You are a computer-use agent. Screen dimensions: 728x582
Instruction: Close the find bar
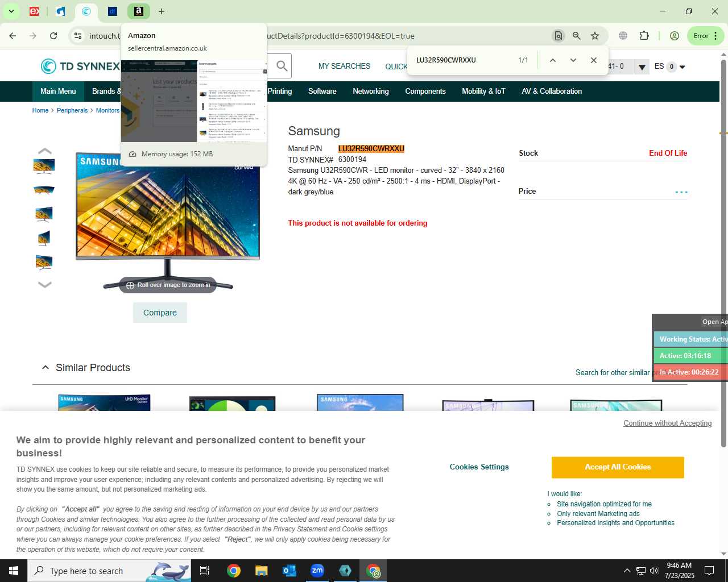(x=594, y=60)
